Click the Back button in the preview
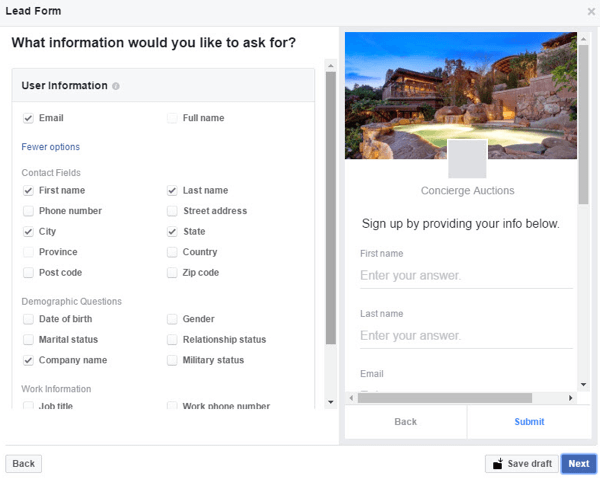Screen dimensions: 600x483 [x=406, y=422]
